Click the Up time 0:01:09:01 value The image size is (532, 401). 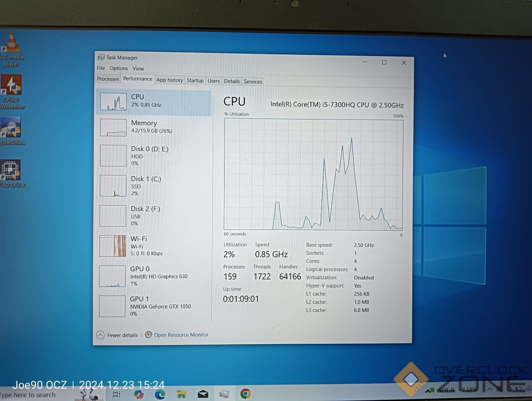tap(241, 299)
